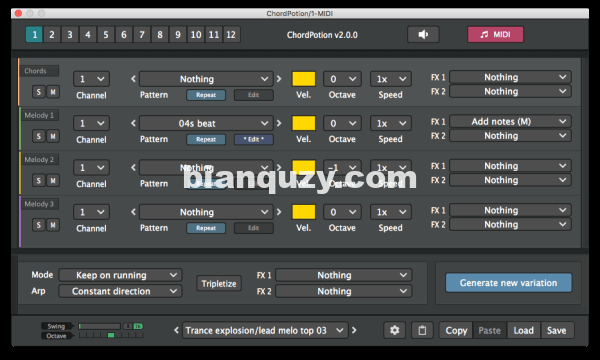Go to previous preset with left arrow
The height and width of the screenshot is (360, 600).
[176, 330]
